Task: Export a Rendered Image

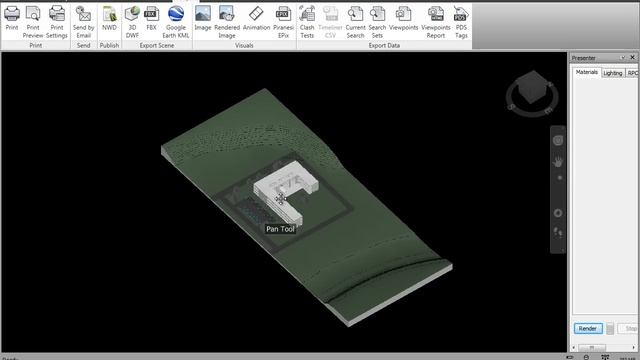Action: [227, 22]
